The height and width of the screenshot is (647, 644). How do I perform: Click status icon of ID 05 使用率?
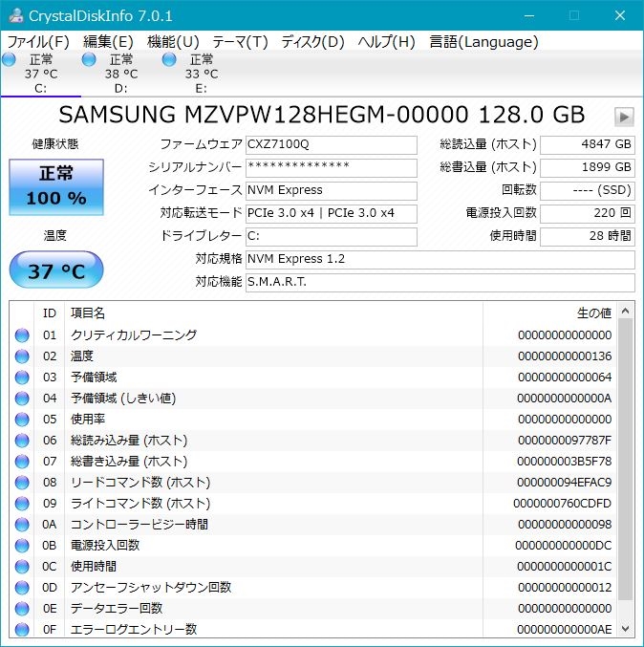point(22,420)
